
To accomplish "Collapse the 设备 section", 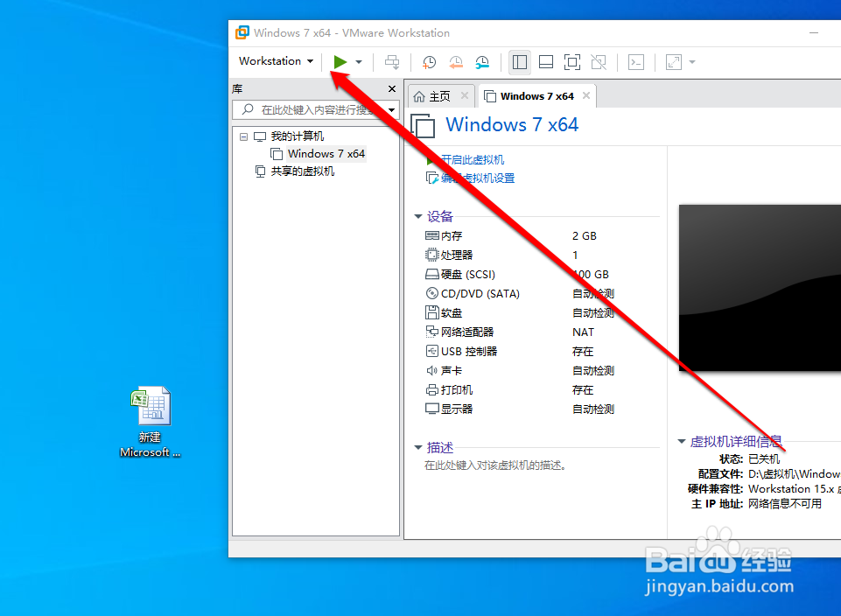I will (418, 217).
